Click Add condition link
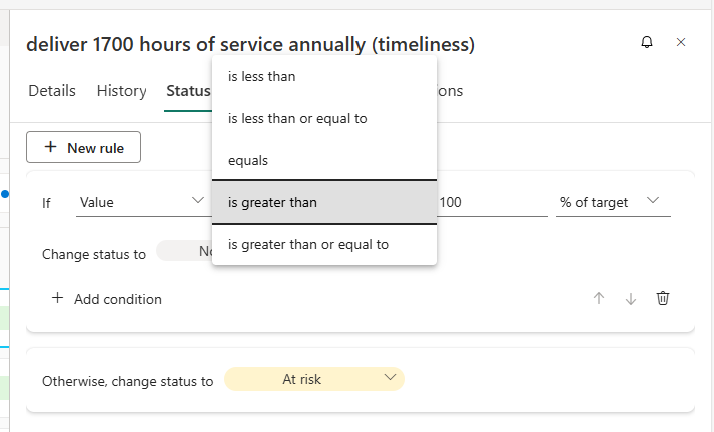Image resolution: width=714 pixels, height=432 pixels. pos(107,299)
